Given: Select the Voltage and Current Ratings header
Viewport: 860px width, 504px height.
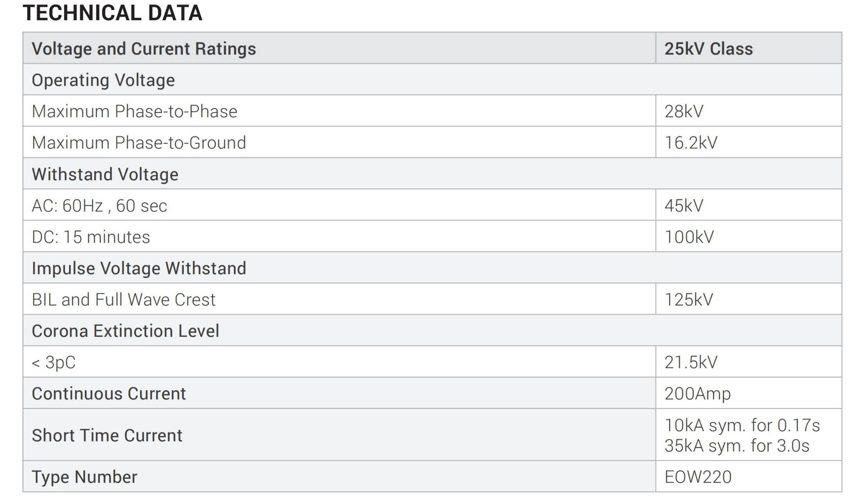Looking at the screenshot, I should click(x=144, y=48).
